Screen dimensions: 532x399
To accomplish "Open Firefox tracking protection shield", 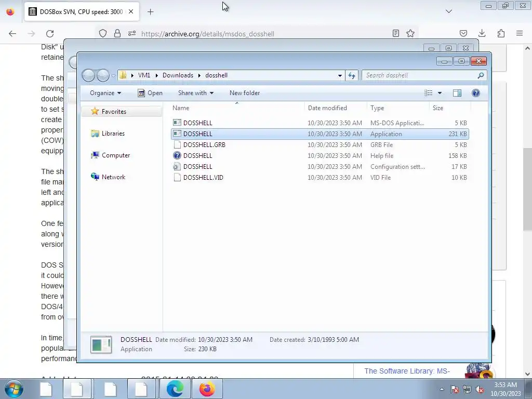I will pos(103,34).
